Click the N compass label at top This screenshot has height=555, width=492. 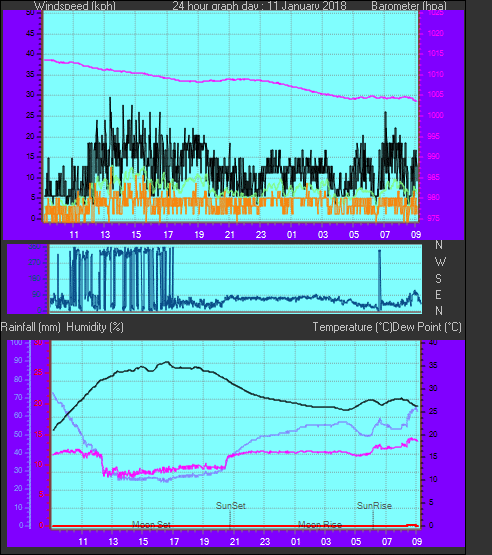click(x=439, y=245)
